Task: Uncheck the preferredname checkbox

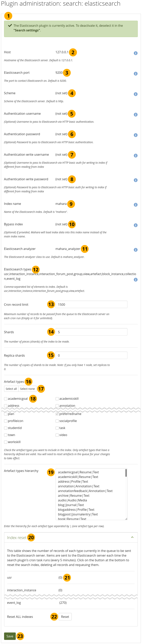Action: coord(57,414)
